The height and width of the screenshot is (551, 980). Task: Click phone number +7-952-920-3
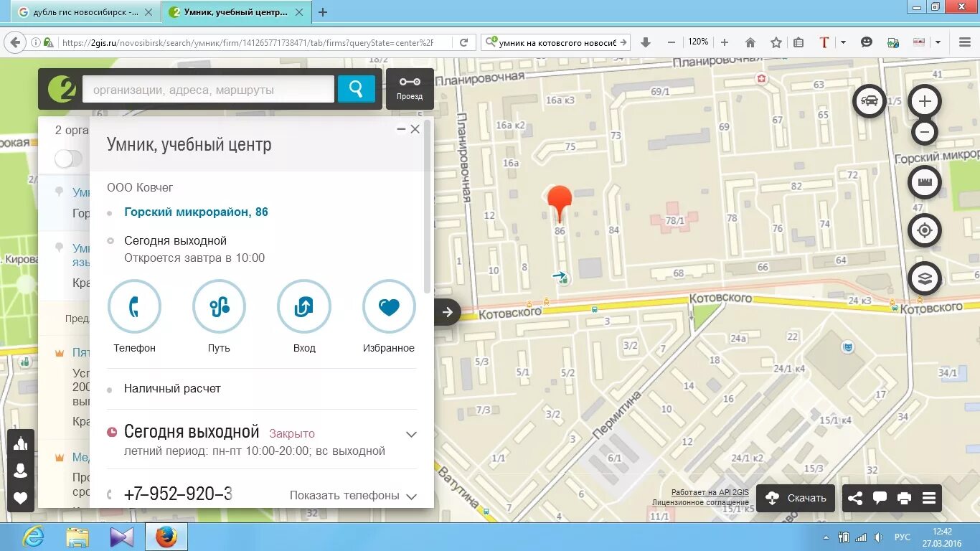(x=178, y=494)
